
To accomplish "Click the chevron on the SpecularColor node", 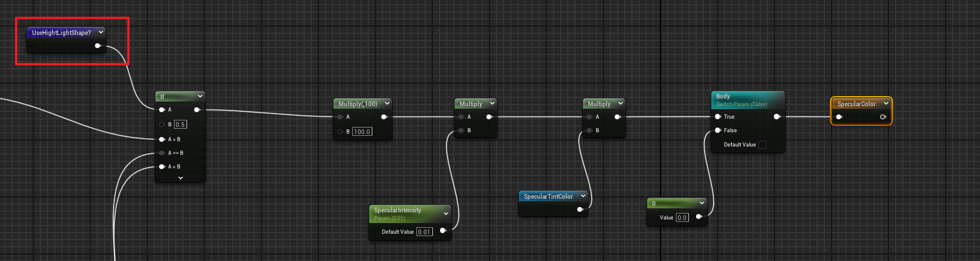I will click(x=886, y=104).
